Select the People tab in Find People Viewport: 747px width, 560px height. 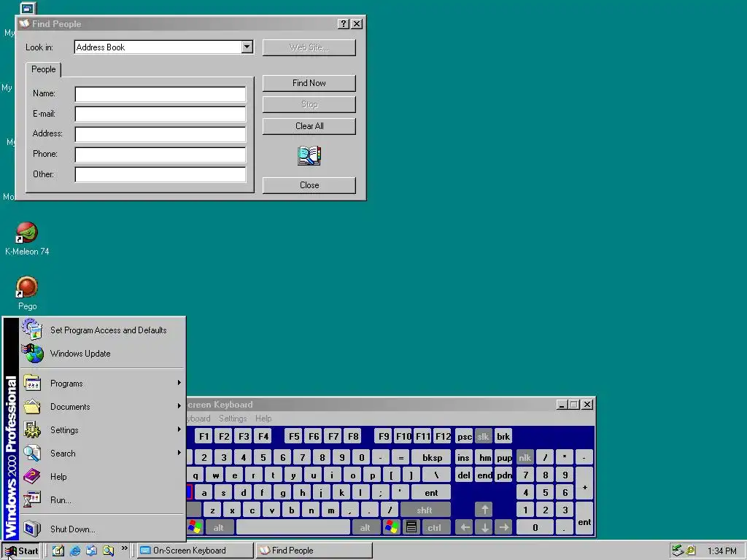[x=43, y=69]
